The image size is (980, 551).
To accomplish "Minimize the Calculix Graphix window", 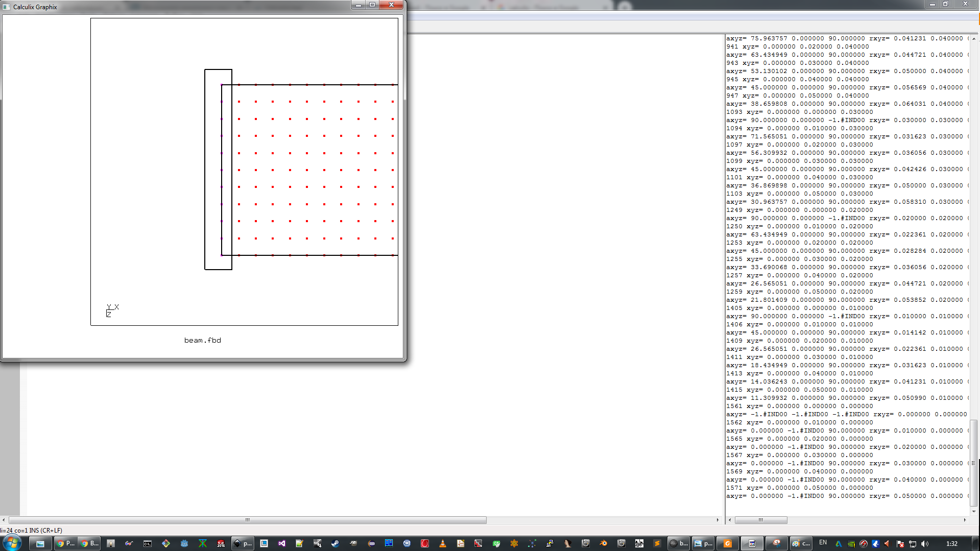I will (x=358, y=5).
